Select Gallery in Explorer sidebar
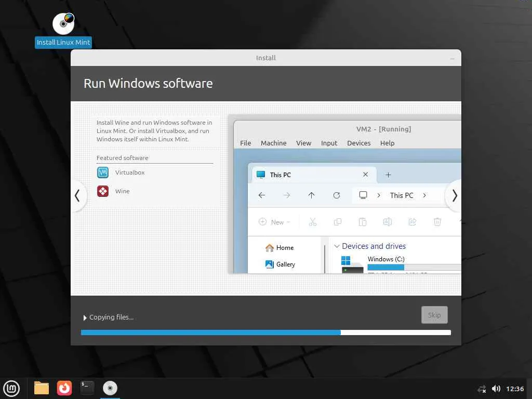Viewport: 532px width, 399px height. (x=280, y=264)
